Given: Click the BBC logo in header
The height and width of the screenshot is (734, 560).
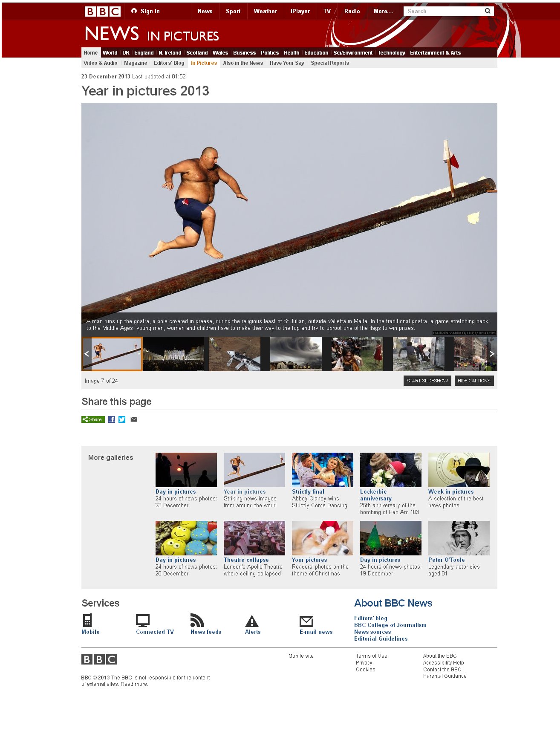Looking at the screenshot, I should click(102, 12).
